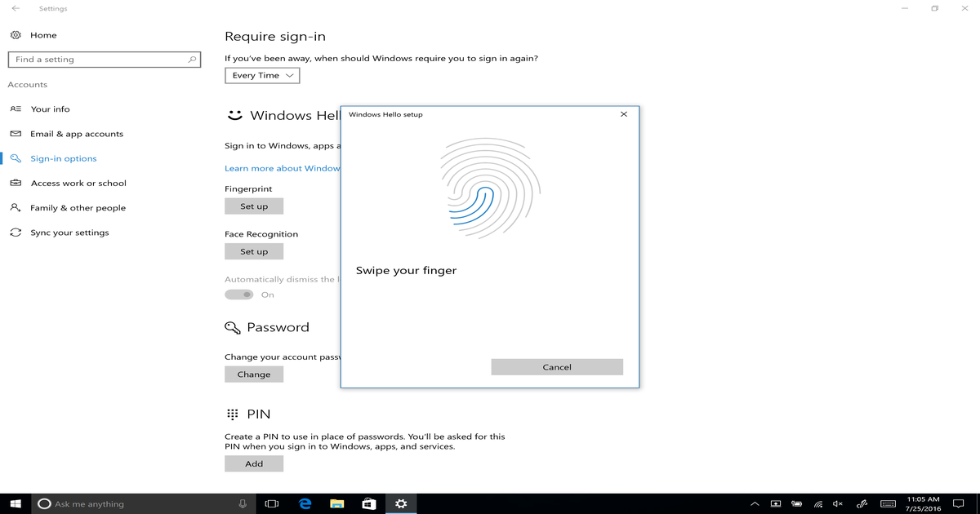Cancel the Windows Hello fingerprint setup
Viewport: 980px width, 514px height.
tap(556, 366)
